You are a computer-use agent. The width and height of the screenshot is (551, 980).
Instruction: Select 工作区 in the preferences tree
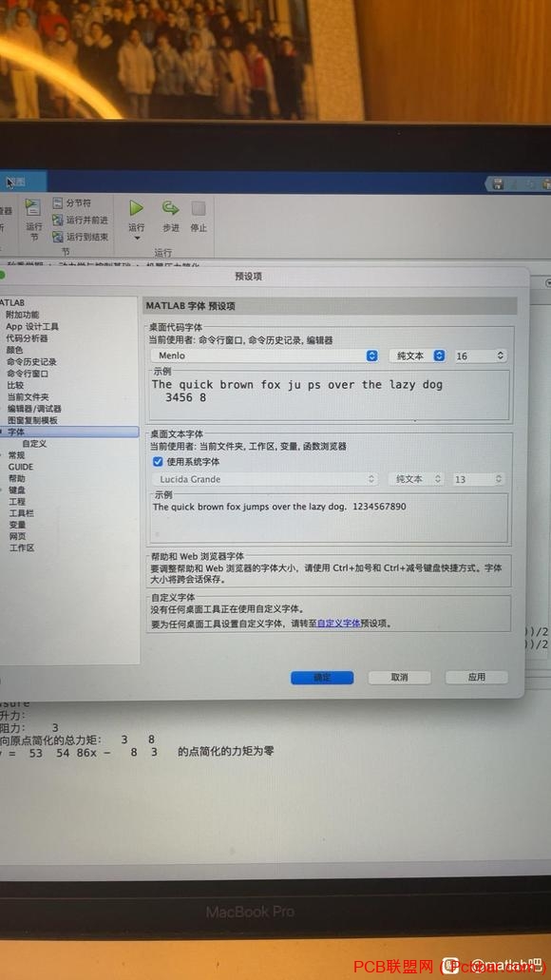pyautogui.click(x=21, y=548)
